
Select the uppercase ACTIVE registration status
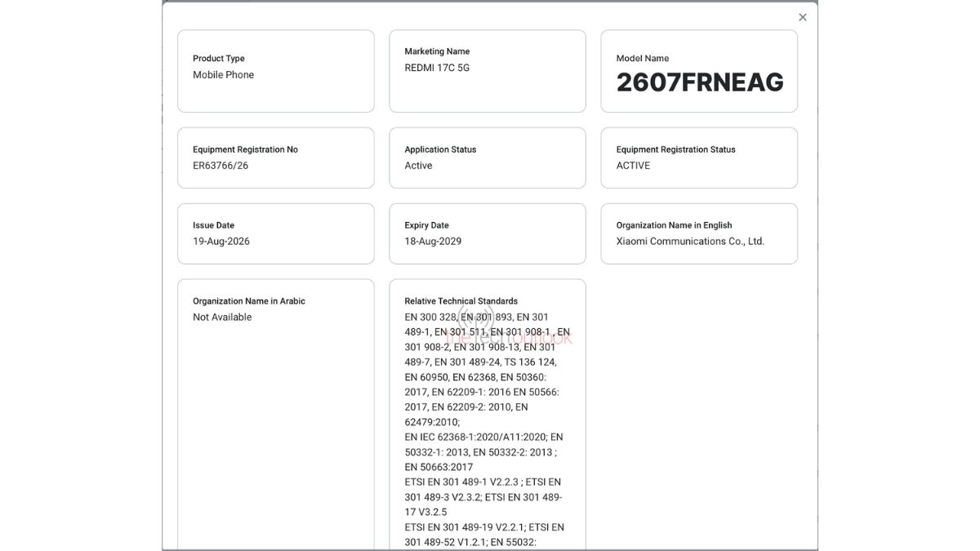click(x=633, y=166)
